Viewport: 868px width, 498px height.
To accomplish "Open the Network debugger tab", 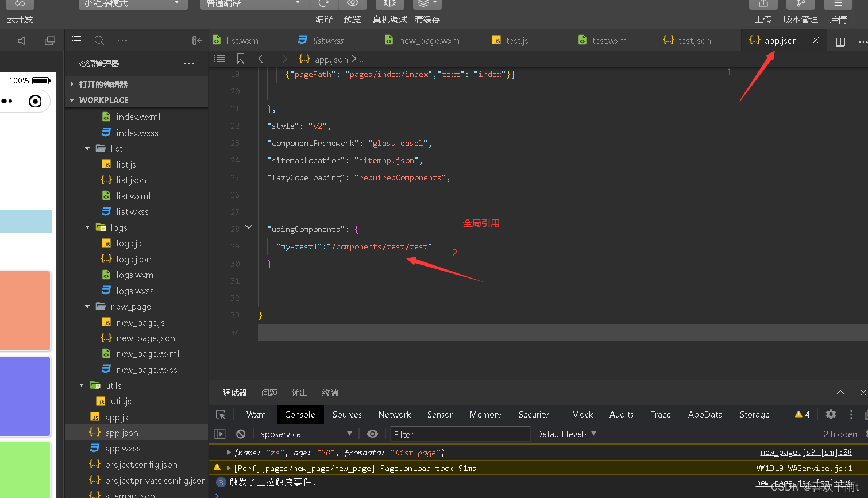I will click(395, 414).
